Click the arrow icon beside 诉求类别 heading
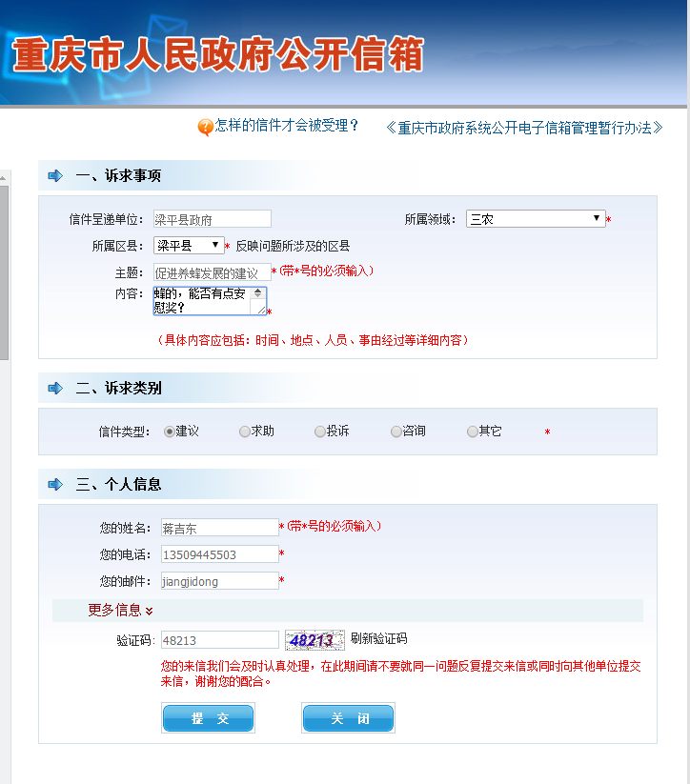This screenshot has width=690, height=784. pyautogui.click(x=55, y=388)
